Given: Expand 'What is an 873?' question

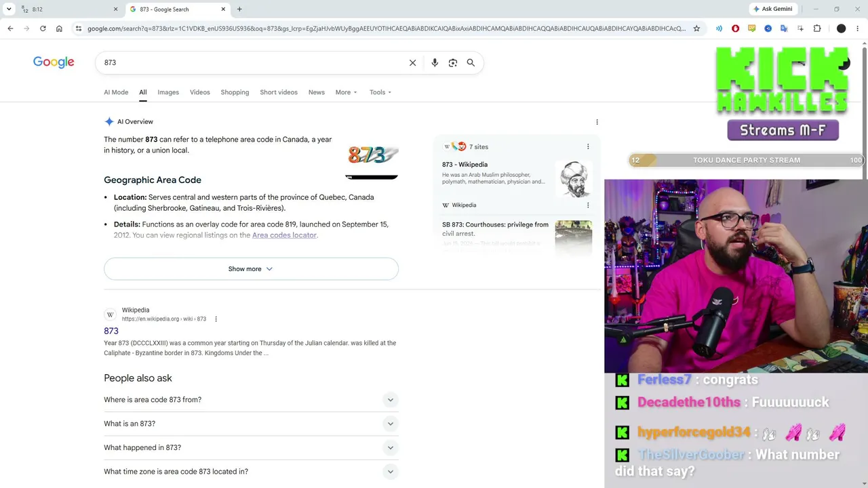Looking at the screenshot, I should [x=251, y=424].
